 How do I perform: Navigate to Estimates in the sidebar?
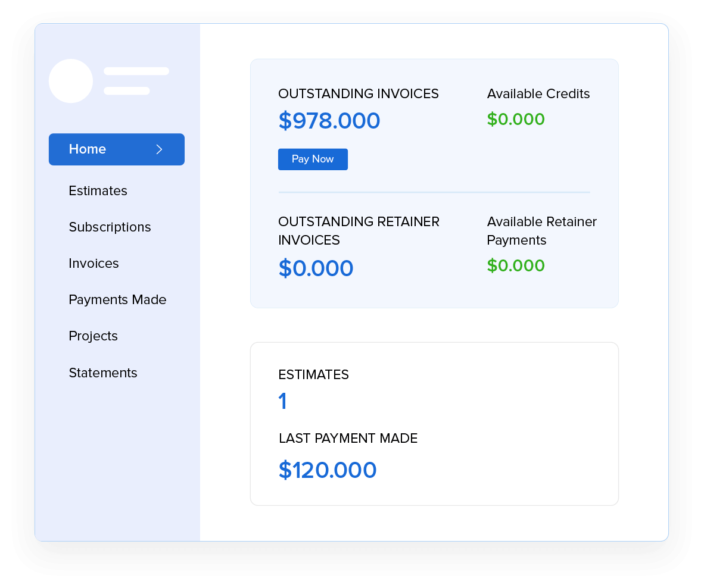pos(98,191)
